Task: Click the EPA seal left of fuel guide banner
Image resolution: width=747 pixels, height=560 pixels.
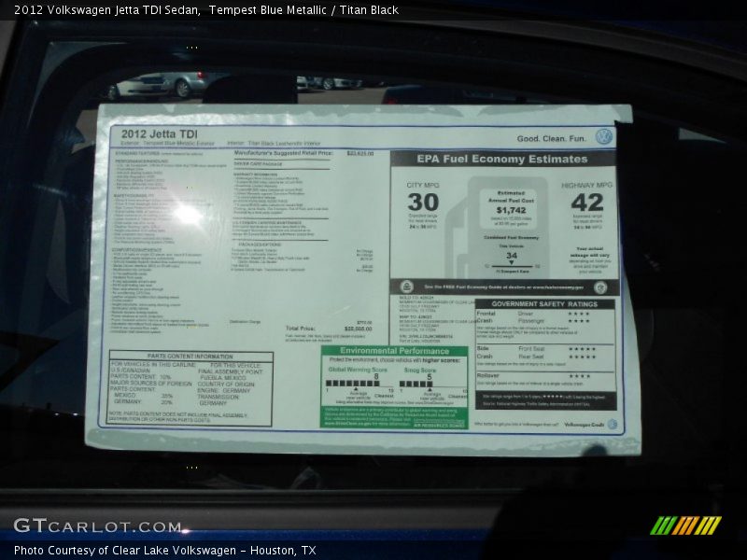Action: pos(407,287)
